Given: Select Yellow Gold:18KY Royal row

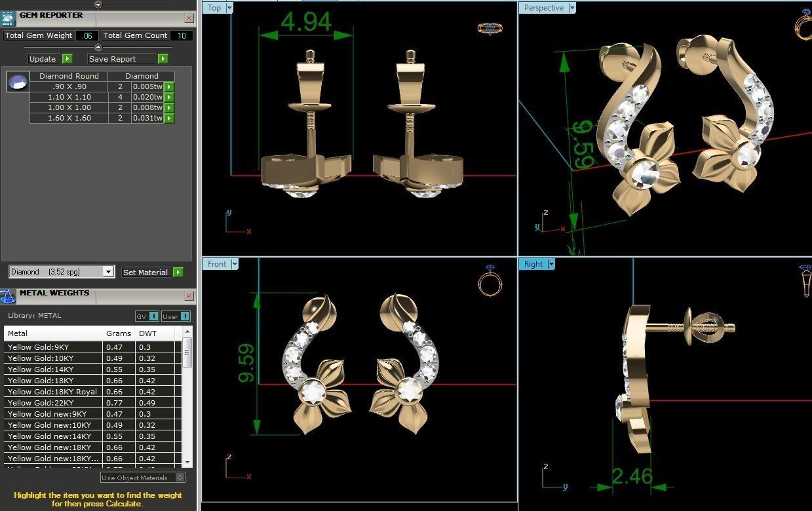Looking at the screenshot, I should pyautogui.click(x=92, y=392).
